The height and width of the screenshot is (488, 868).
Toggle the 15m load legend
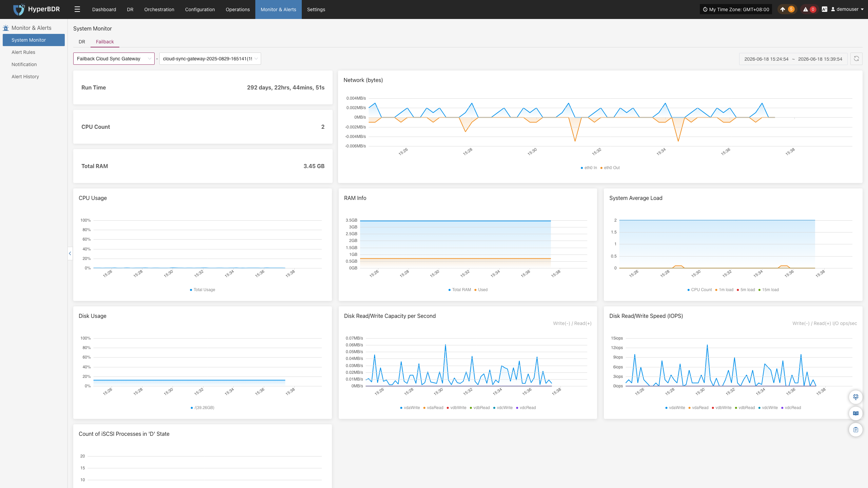(769, 290)
